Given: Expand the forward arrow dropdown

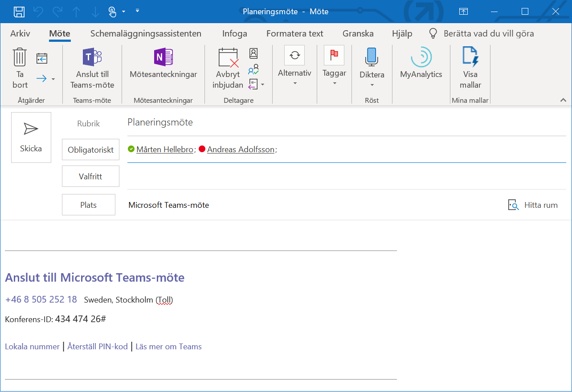Looking at the screenshot, I should click(53, 79).
